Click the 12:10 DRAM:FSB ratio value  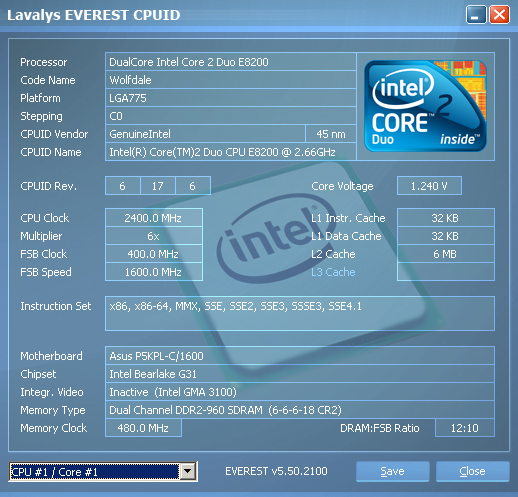point(465,428)
